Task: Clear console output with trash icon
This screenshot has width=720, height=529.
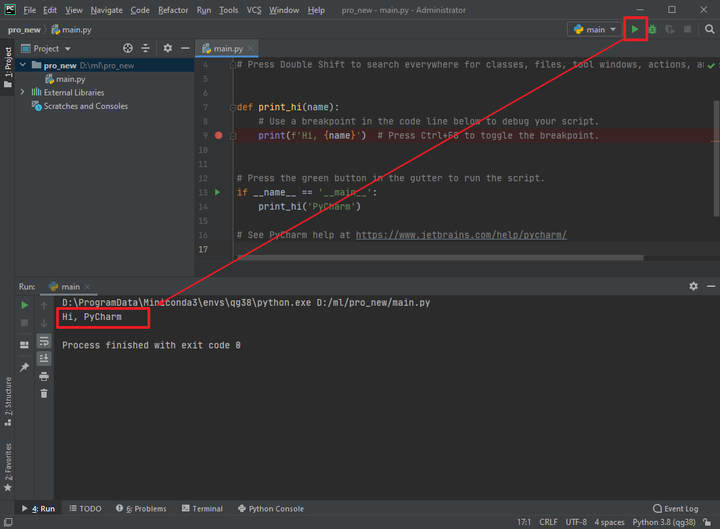Action: click(x=44, y=393)
